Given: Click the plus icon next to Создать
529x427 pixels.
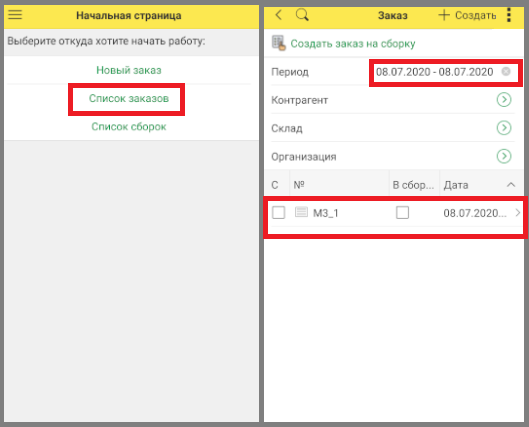Looking at the screenshot, I should coord(444,15).
